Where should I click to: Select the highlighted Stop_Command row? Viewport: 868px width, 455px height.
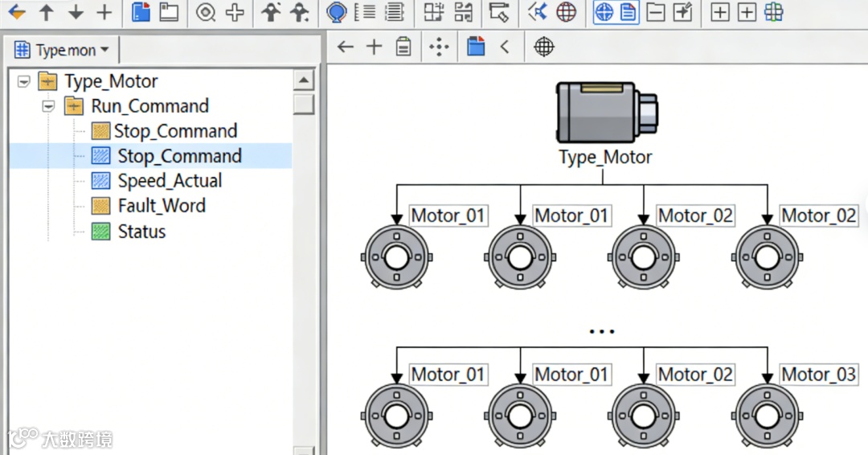[150, 155]
